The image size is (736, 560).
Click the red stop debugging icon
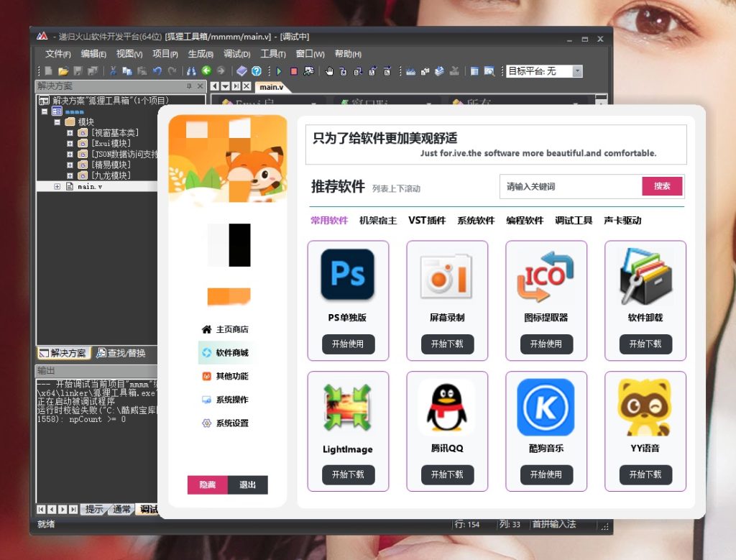[294, 71]
